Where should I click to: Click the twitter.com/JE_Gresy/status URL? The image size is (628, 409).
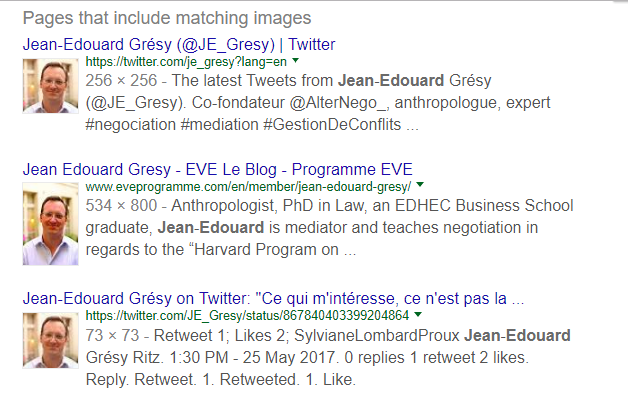coord(247,316)
